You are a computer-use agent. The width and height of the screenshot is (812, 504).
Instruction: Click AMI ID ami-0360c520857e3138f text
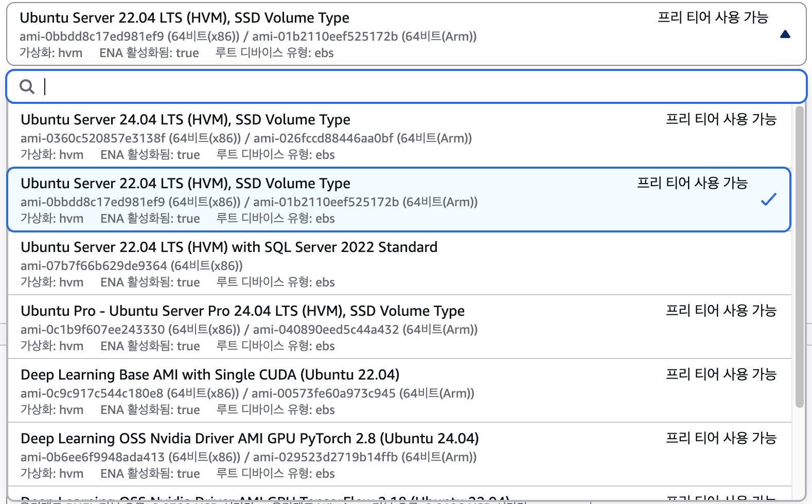(x=93, y=138)
